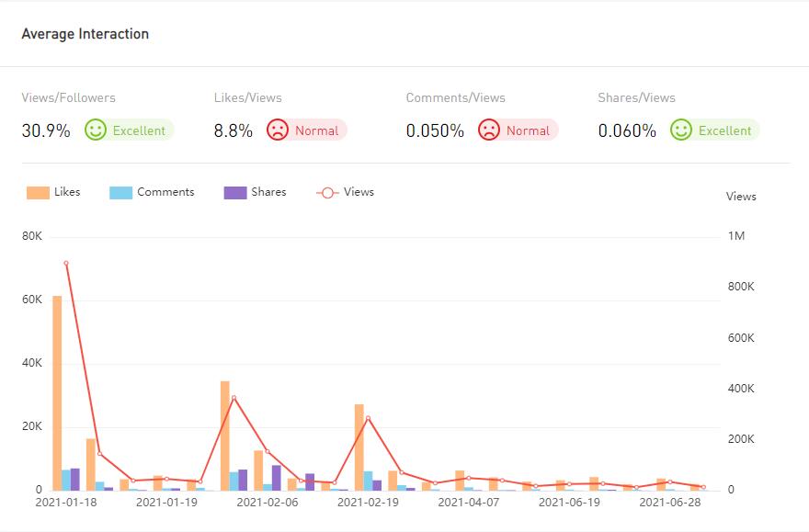
Task: Click the 2021-02-19 x-axis date label
Action: click(368, 503)
